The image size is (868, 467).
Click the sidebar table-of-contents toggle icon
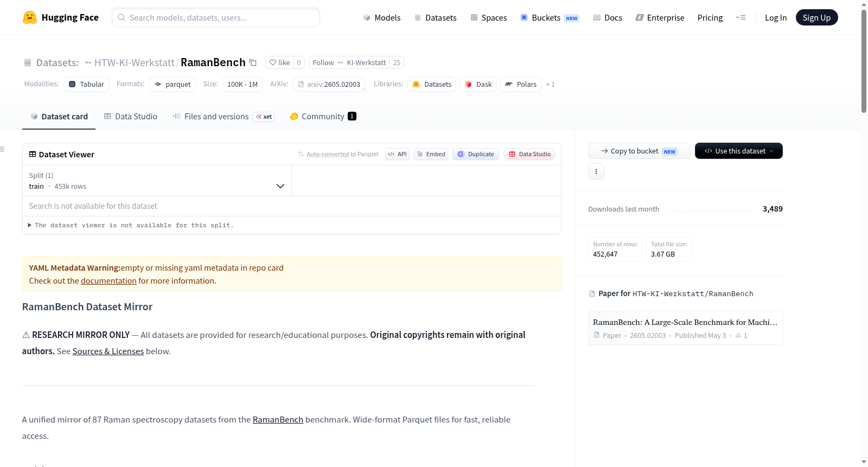[2, 149]
